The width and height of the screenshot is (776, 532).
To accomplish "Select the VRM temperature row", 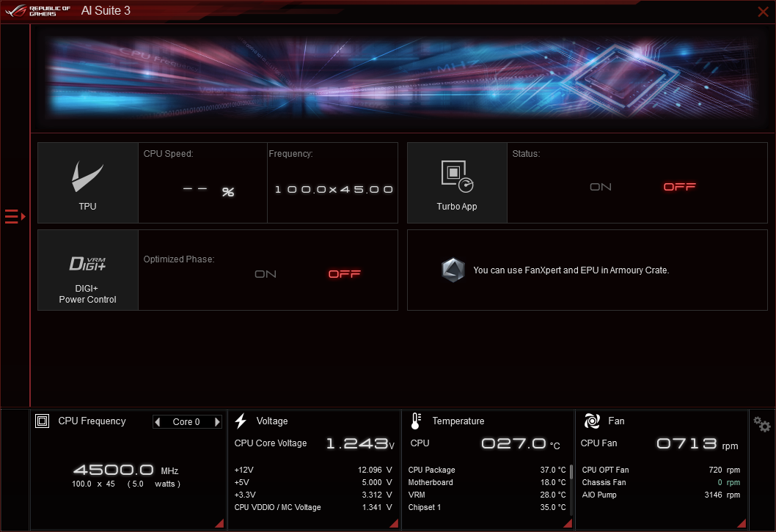I will (487, 495).
